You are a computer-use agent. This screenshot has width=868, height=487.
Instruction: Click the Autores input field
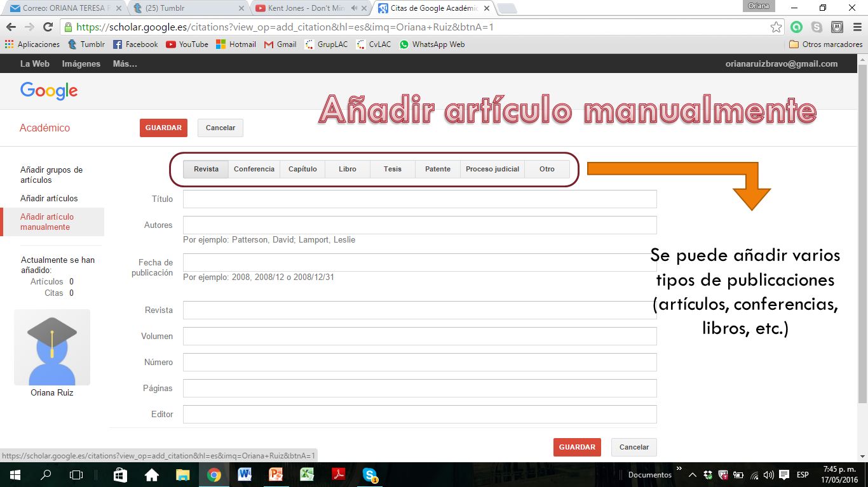(419, 225)
